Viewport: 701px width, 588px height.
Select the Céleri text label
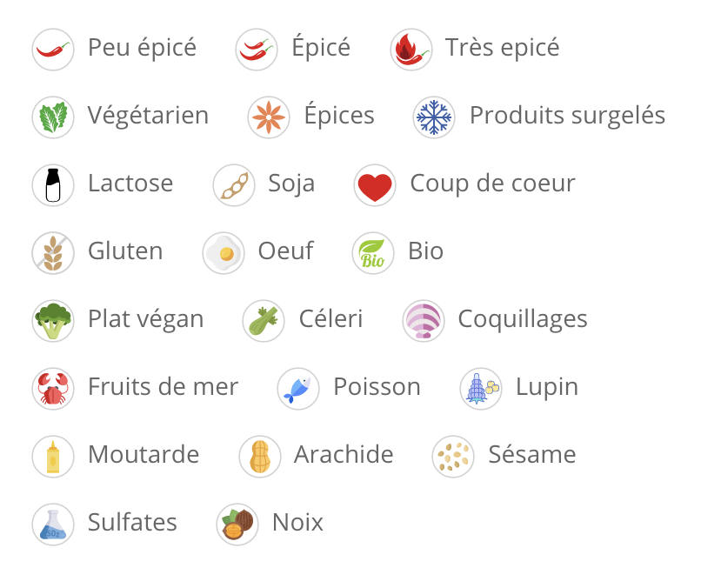click(330, 319)
